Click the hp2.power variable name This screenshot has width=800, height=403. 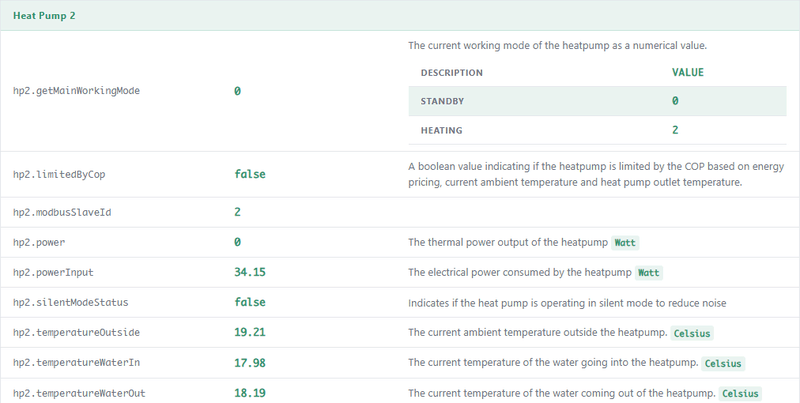[x=39, y=242]
